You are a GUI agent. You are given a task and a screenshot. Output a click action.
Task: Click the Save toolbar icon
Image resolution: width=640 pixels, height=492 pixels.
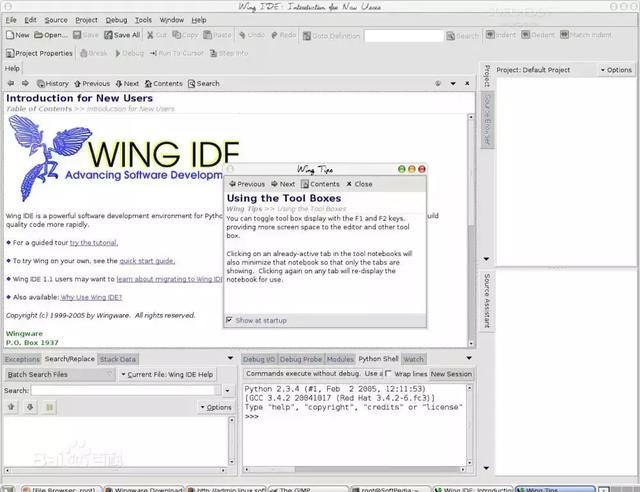click(86, 35)
